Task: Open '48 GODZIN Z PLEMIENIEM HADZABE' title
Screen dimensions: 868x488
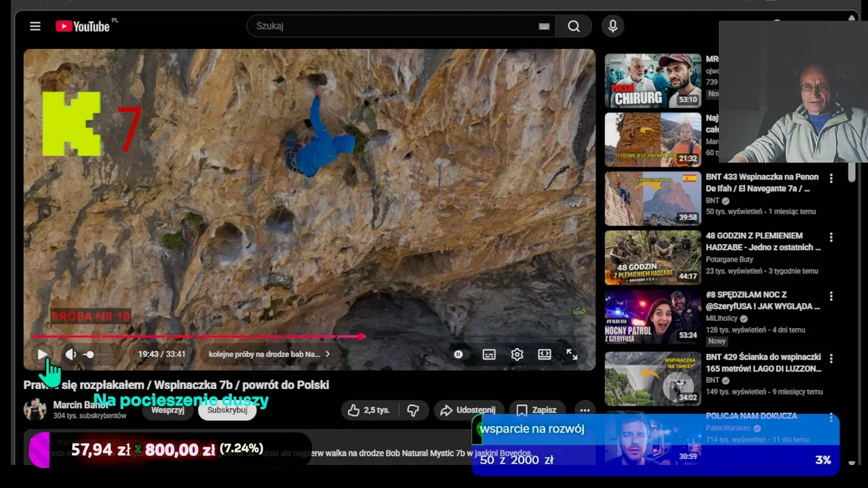Action: tap(763, 241)
